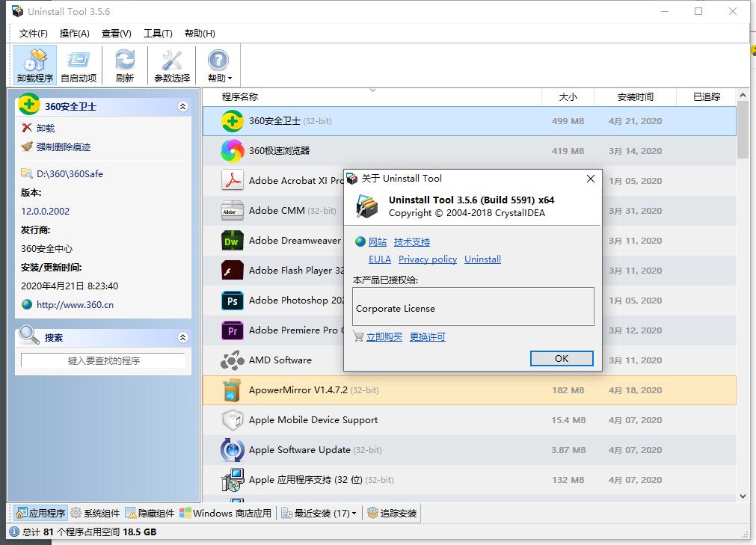
Task: Open Preferences (参数选择) toolbar icon
Action: point(172,65)
